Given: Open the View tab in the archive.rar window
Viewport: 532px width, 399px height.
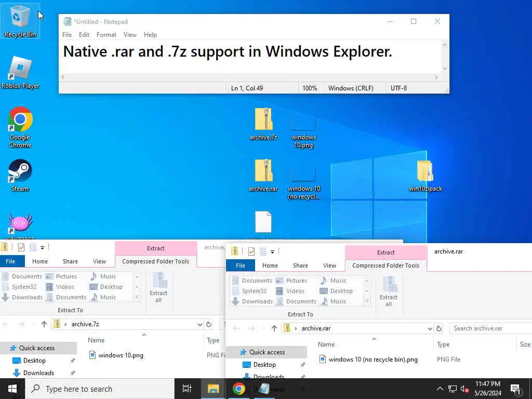Looking at the screenshot, I should click(329, 265).
